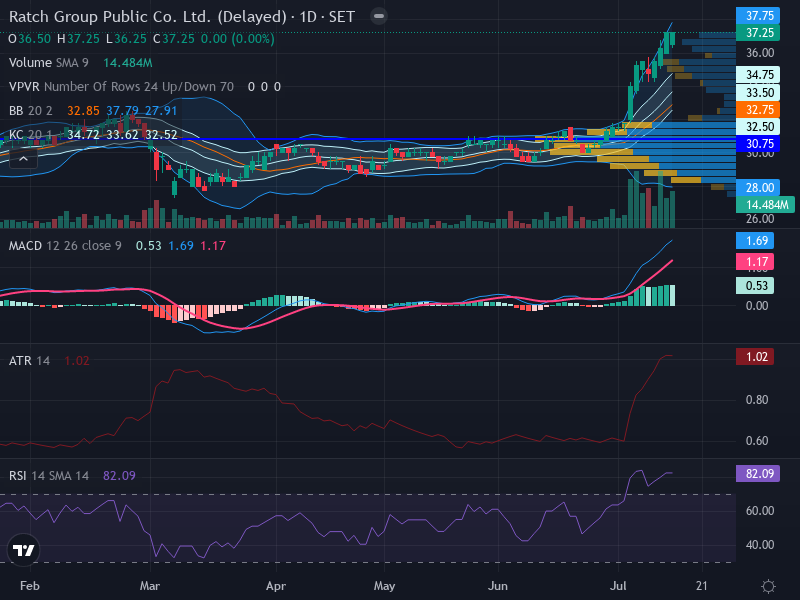Click the Mar label on time axis
800x600 pixels.
point(150,586)
